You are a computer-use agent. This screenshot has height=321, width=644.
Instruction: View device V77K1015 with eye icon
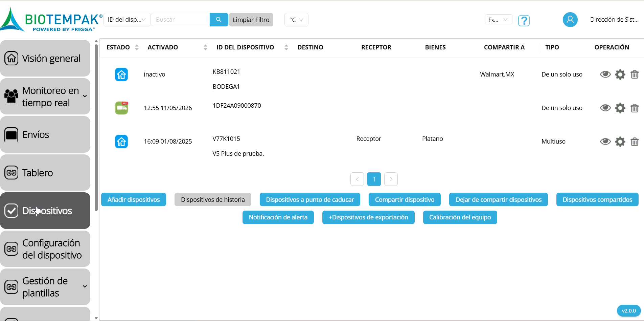605,141
